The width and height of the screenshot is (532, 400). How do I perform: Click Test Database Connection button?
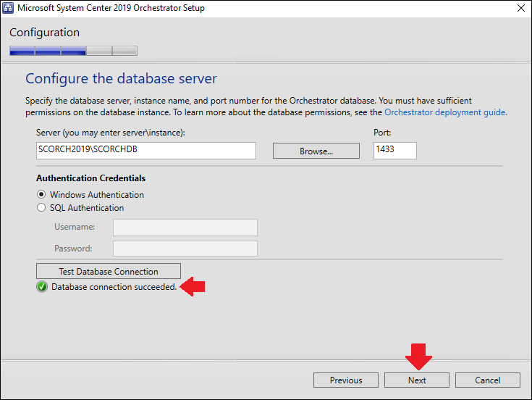[x=109, y=271]
